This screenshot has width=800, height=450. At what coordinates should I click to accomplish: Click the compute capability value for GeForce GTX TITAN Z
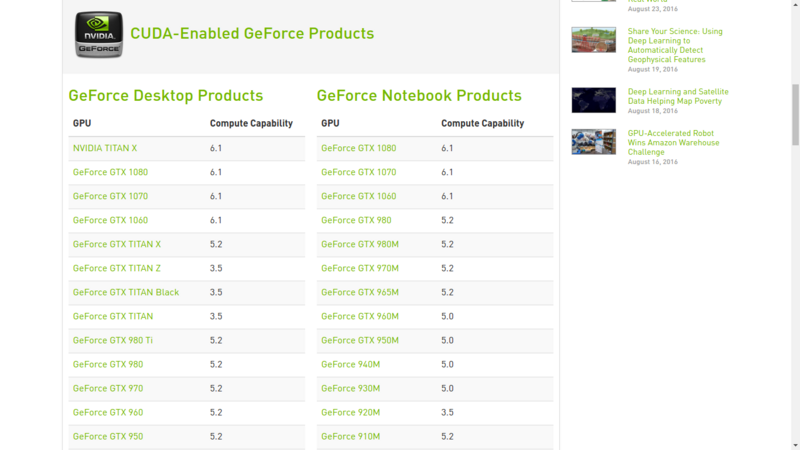[x=216, y=268]
